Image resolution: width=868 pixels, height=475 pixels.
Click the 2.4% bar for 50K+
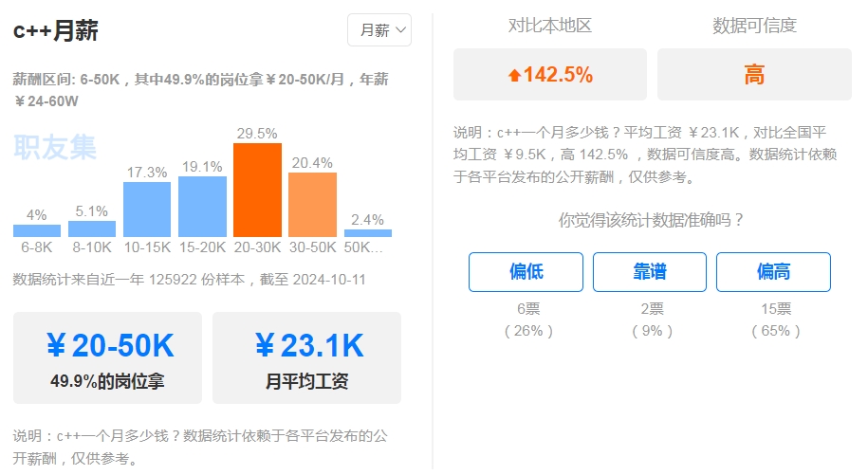(367, 232)
